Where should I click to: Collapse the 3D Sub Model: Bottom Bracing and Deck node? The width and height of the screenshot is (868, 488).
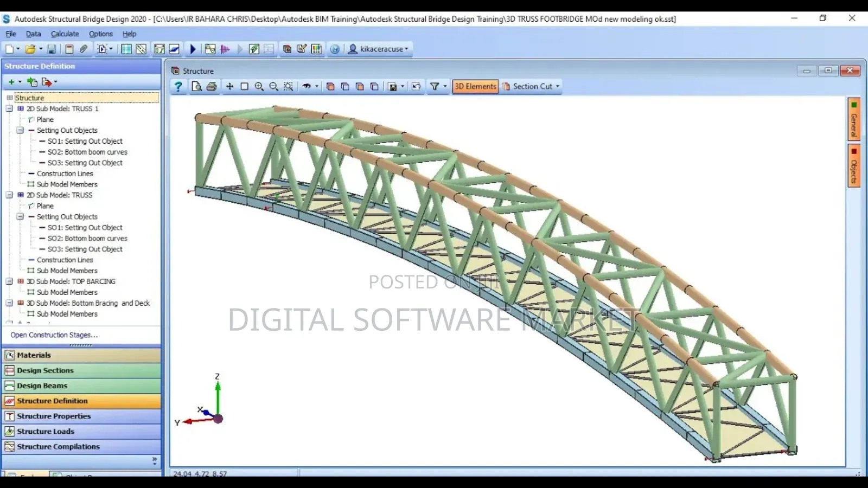pos(9,303)
